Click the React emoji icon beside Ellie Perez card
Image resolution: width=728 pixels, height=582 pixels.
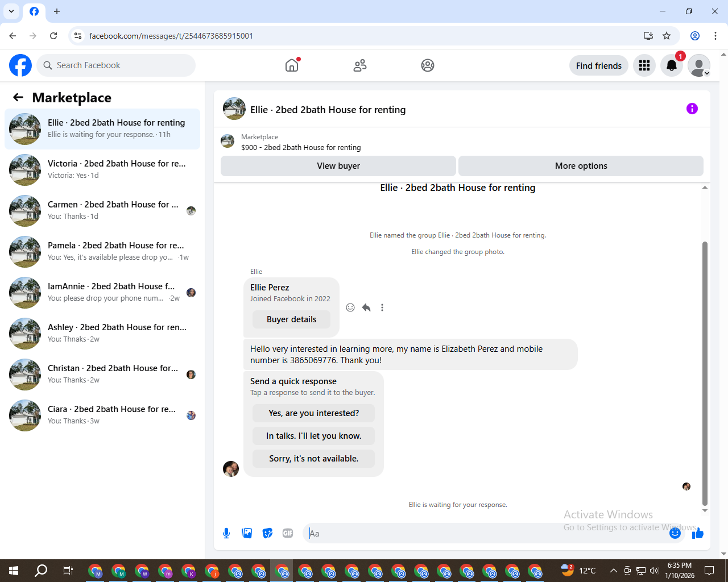(350, 307)
